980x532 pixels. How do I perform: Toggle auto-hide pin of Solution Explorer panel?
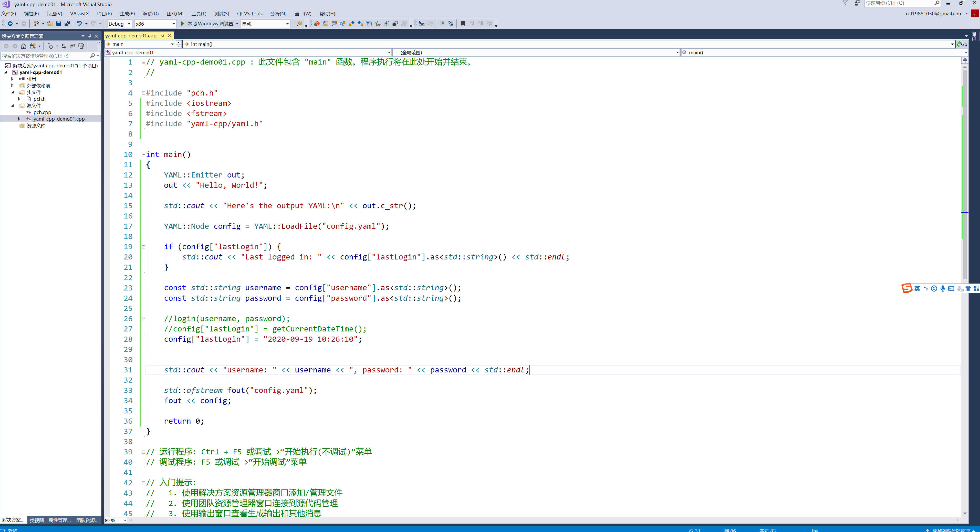[90, 36]
